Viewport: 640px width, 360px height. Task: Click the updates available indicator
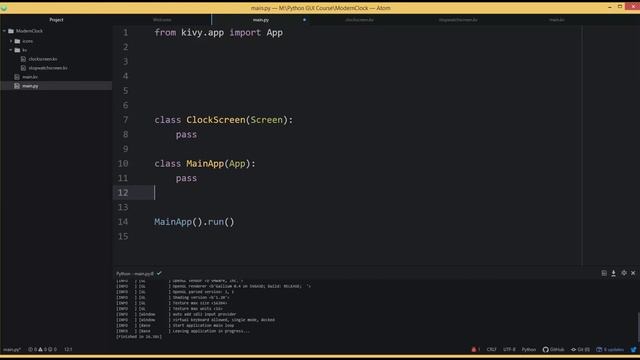click(610, 349)
